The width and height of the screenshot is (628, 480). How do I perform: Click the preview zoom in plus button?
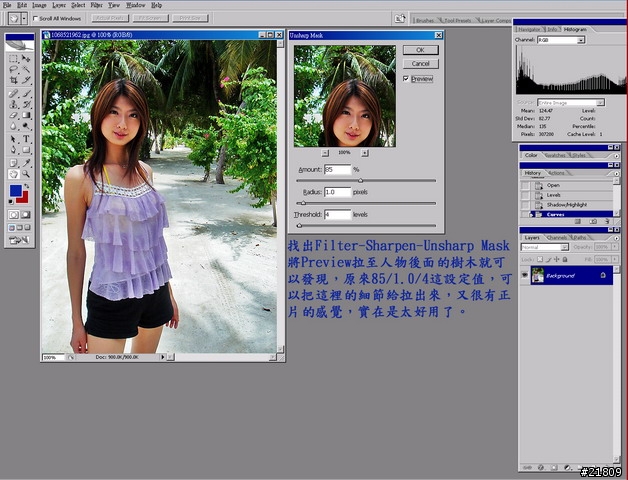click(x=364, y=153)
